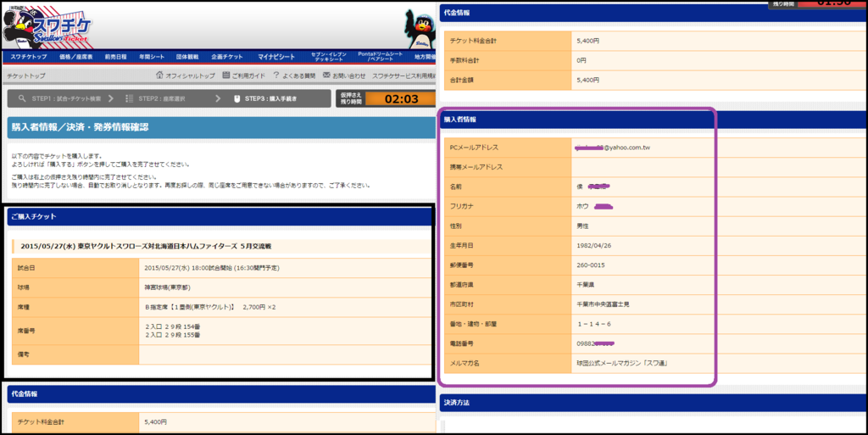Go to 前売日程 in navigation bar

[116, 57]
